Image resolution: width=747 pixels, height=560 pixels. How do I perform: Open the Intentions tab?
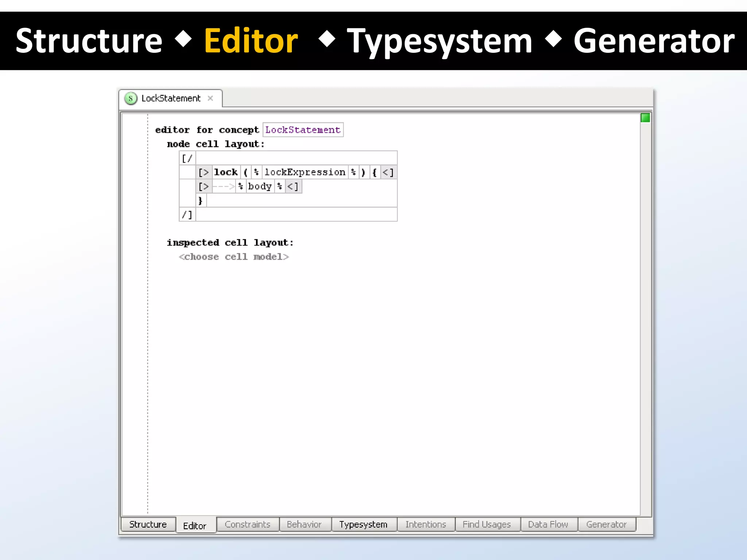426,524
